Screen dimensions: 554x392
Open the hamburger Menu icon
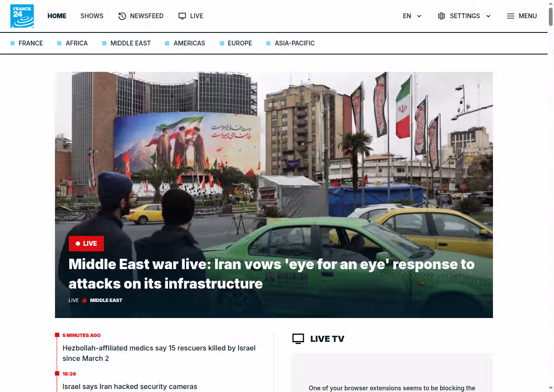511,16
